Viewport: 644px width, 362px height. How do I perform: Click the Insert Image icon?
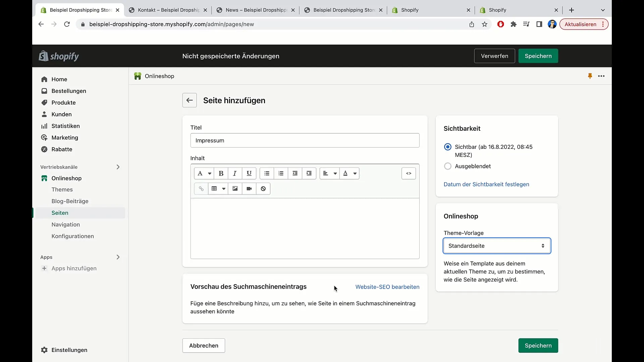[235, 189]
